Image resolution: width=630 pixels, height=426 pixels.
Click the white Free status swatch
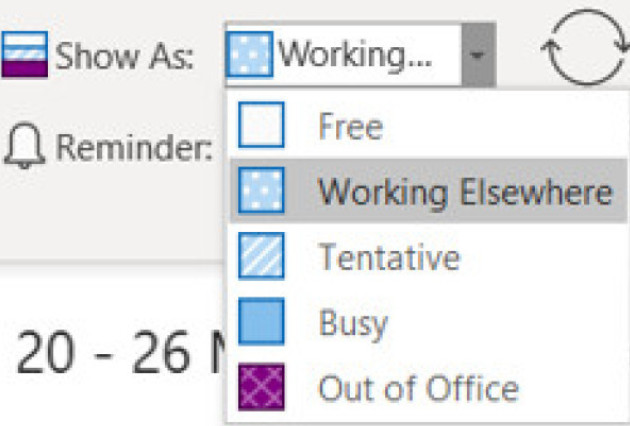262,127
